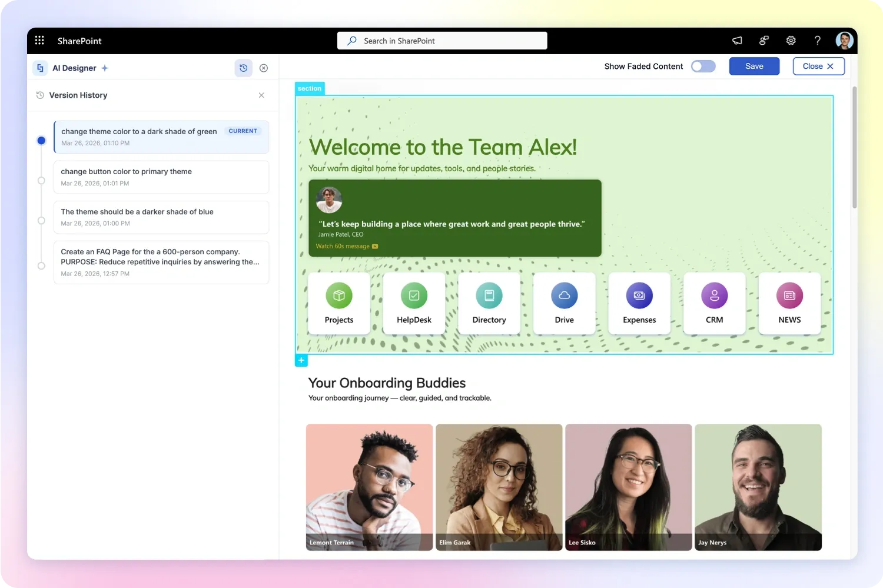Open Jay Nerys's photo card

[x=758, y=487]
